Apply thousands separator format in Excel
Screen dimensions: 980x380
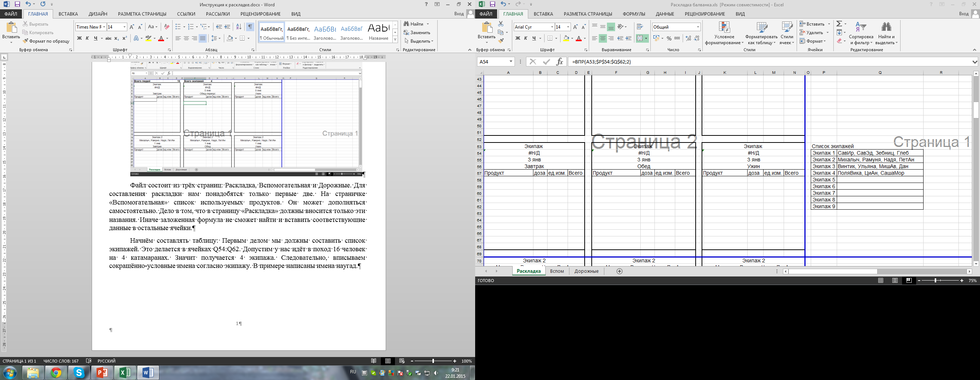pyautogui.click(x=677, y=39)
